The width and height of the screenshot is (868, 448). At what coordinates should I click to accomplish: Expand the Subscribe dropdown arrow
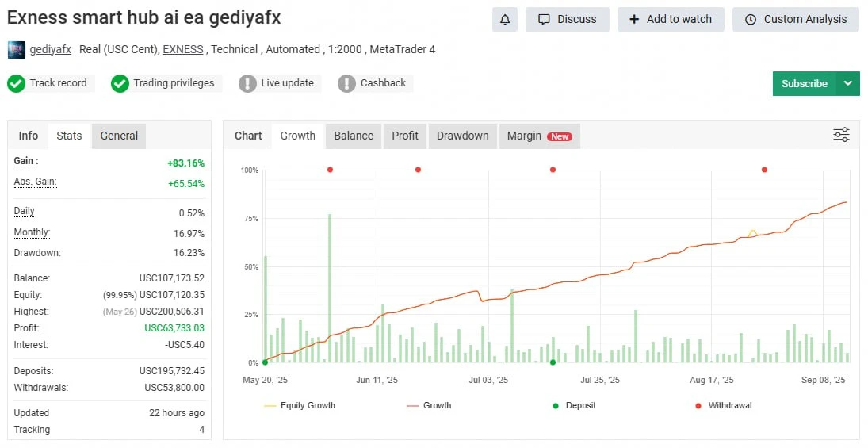pos(848,83)
